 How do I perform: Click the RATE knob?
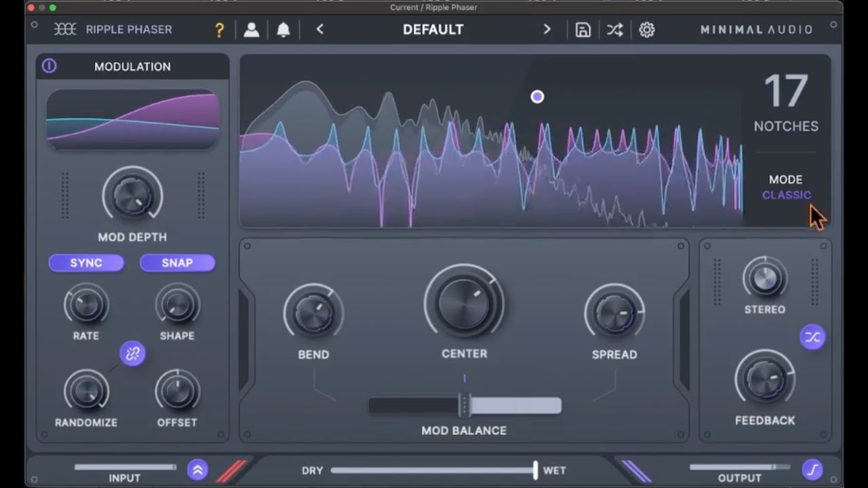[x=86, y=305]
